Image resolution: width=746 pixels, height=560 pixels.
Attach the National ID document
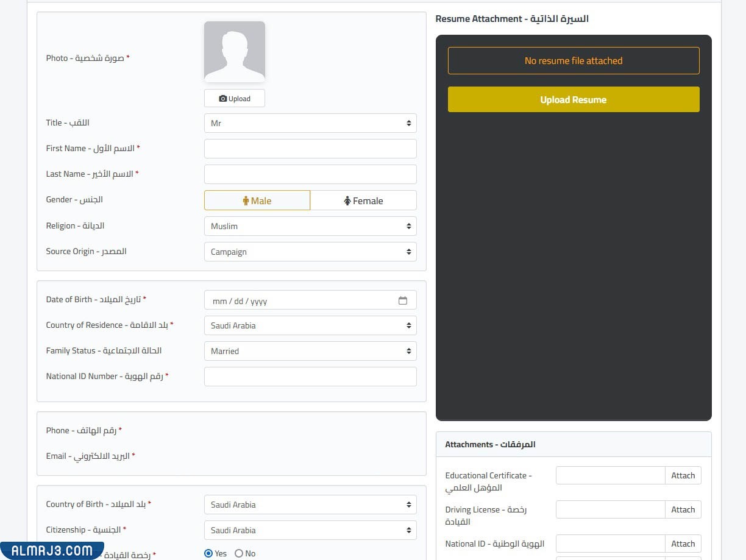click(x=683, y=544)
